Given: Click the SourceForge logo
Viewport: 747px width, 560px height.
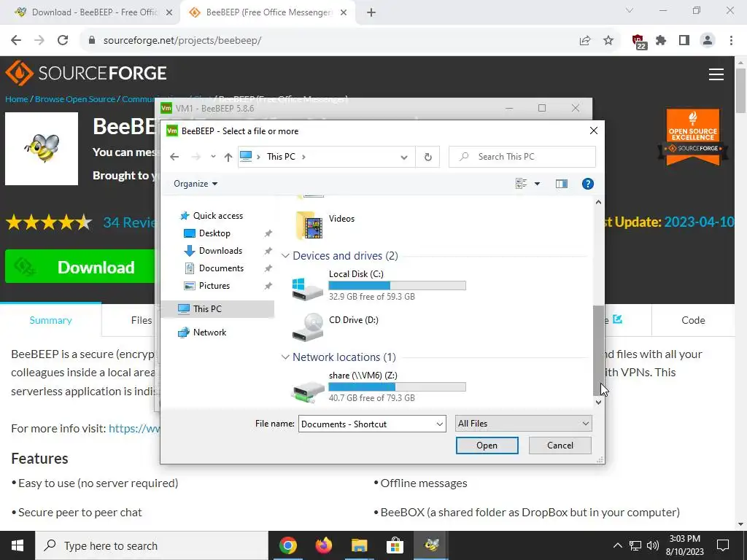Looking at the screenshot, I should coord(86,73).
